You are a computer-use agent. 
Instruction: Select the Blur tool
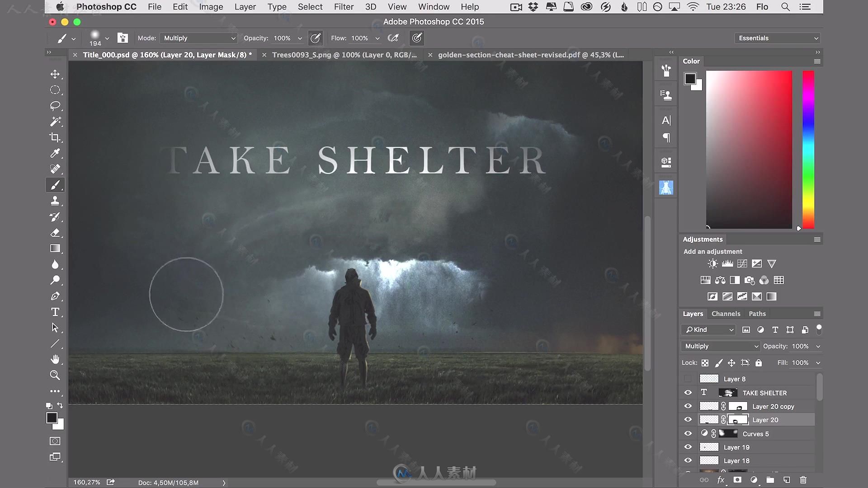55,264
